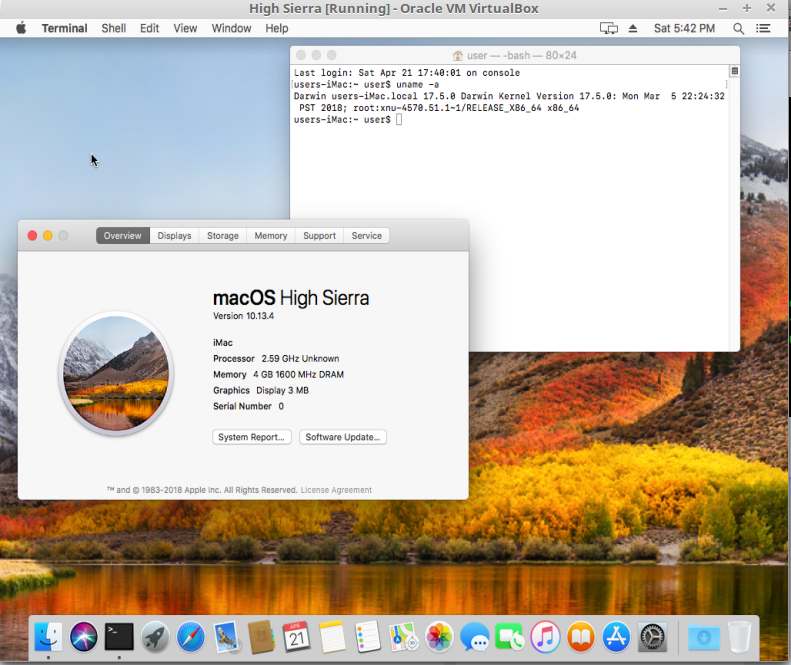
Task: Click Spotlight search magnifier icon
Action: click(739, 29)
